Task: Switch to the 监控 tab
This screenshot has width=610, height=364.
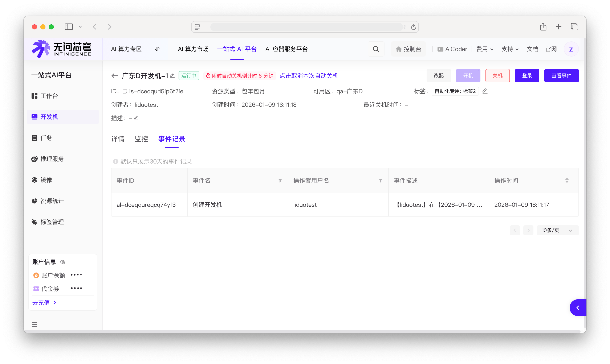Action: click(141, 139)
